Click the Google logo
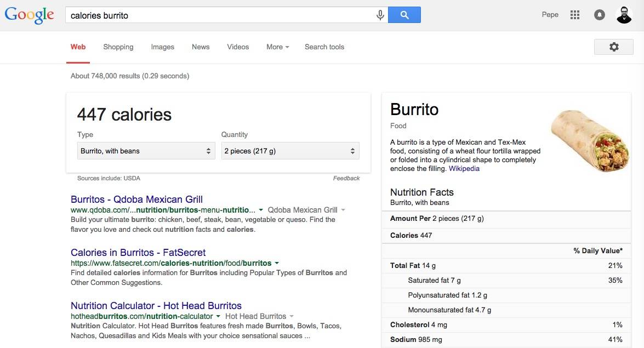This screenshot has width=644, height=348. 29,15
